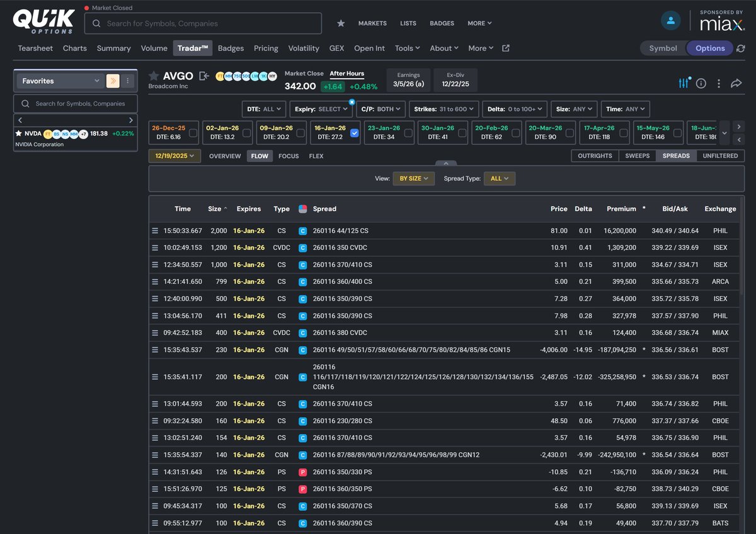Viewport: 756px width, 534px height.
Task: Open the Favorites panel three-dot menu
Action: (x=128, y=81)
